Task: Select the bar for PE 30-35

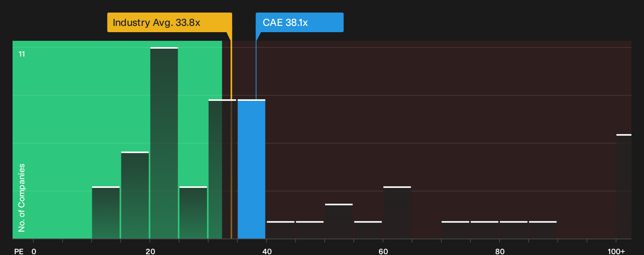Action: pos(222,169)
